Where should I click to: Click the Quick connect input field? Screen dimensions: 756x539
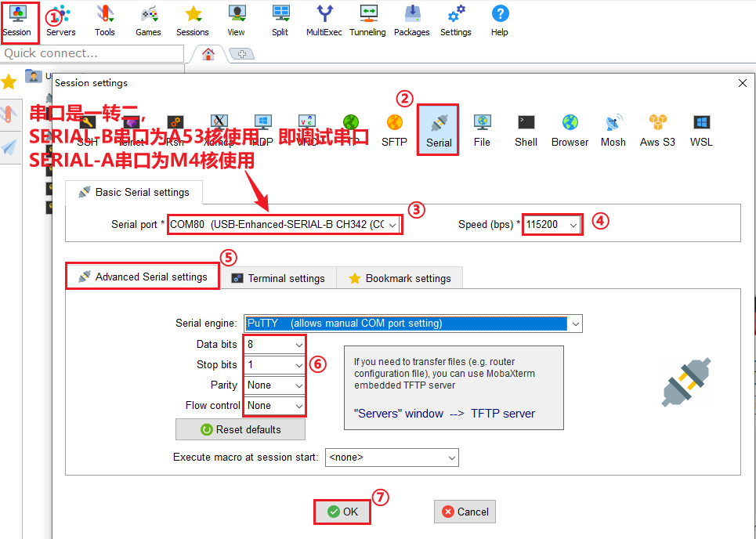pyautogui.click(x=92, y=53)
